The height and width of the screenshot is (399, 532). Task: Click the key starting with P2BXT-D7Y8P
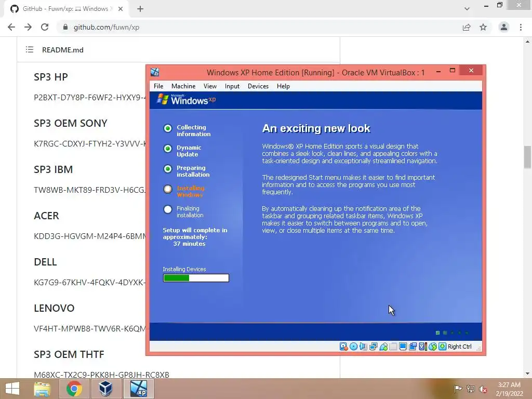click(89, 97)
